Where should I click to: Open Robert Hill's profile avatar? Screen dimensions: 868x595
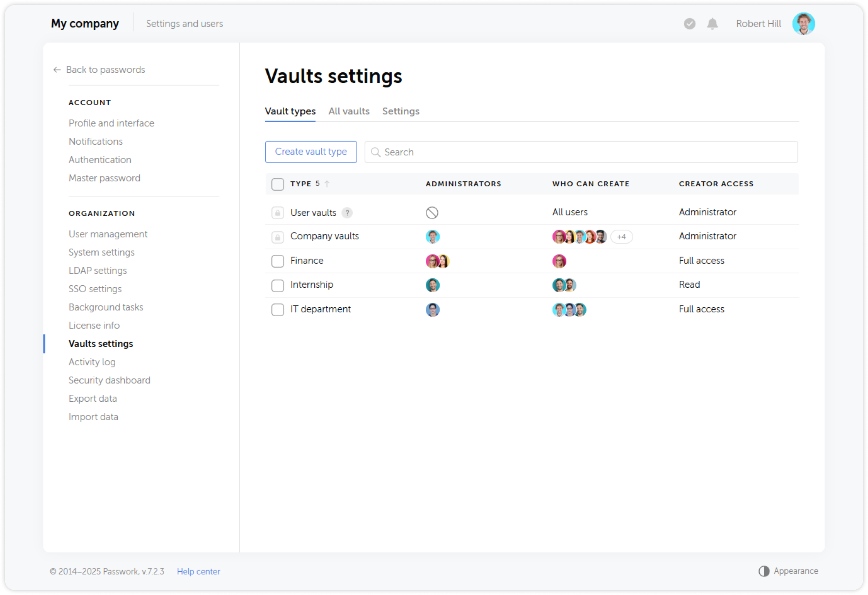(803, 24)
